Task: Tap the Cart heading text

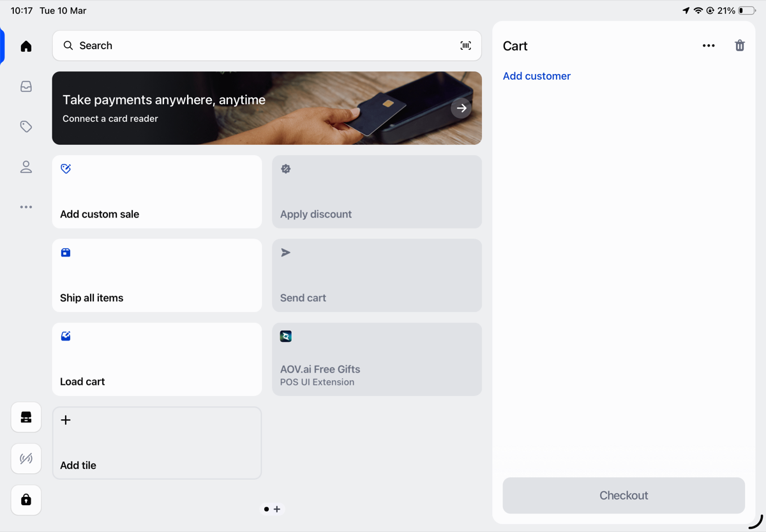Action: (515, 46)
